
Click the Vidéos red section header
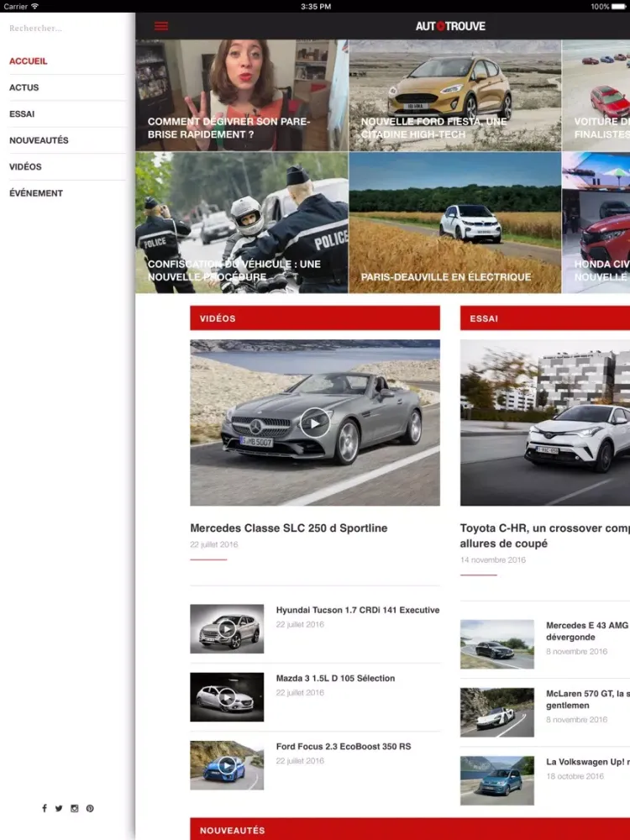tap(315, 318)
